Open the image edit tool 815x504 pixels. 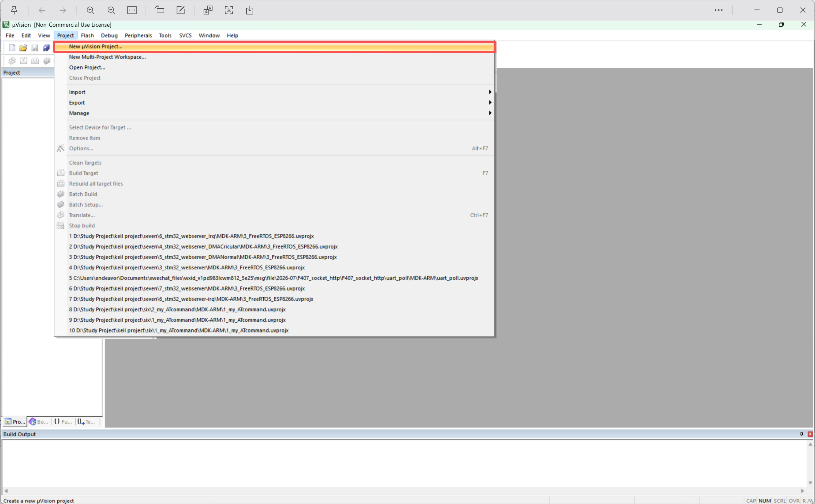pos(181,10)
